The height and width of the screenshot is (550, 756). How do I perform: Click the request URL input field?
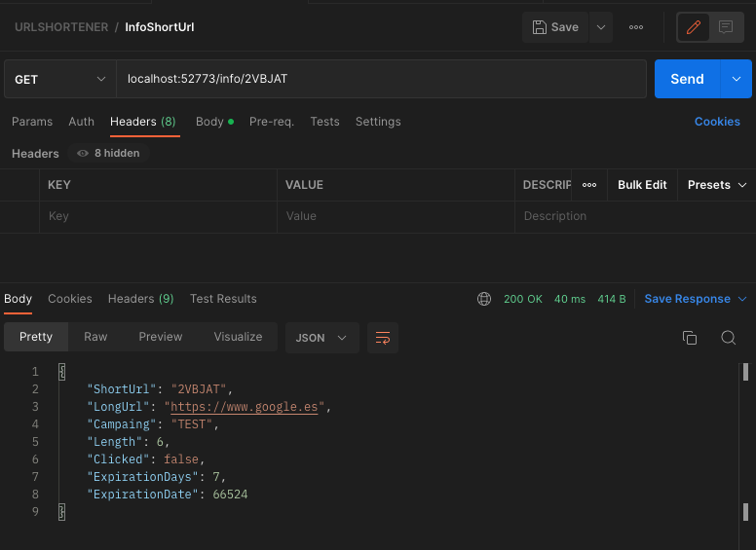click(x=380, y=79)
